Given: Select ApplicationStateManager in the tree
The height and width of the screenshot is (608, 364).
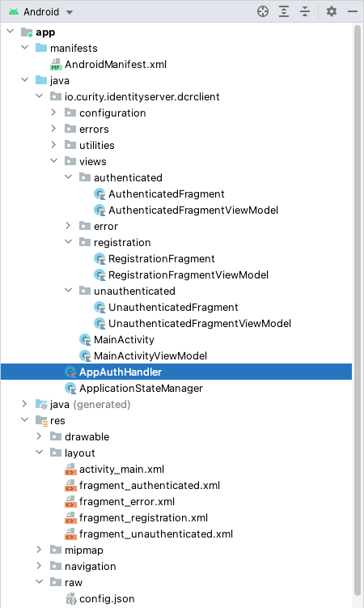Looking at the screenshot, I should tap(141, 388).
